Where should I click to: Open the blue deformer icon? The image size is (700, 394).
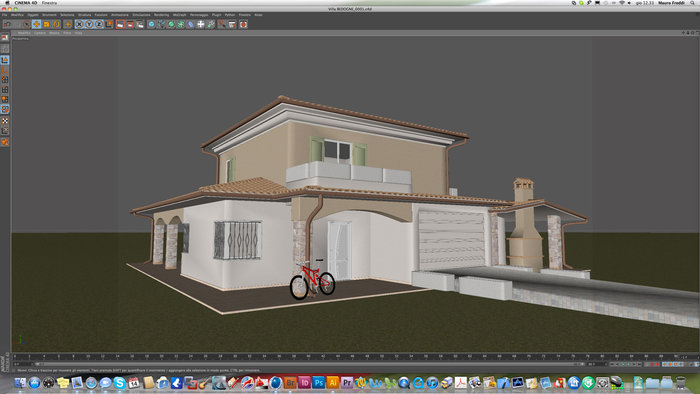pyautogui.click(x=191, y=24)
